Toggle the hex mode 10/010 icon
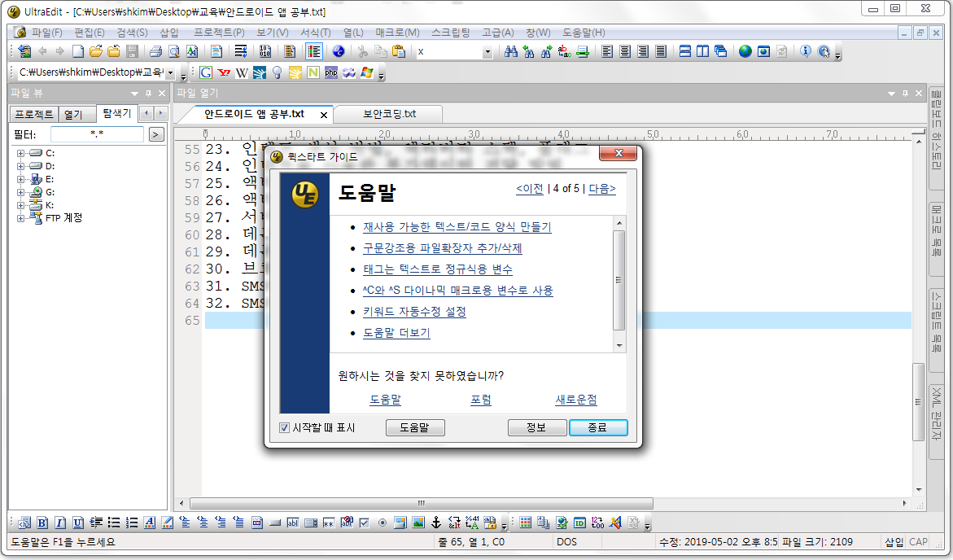The width and height of the screenshot is (953, 560). click(265, 51)
